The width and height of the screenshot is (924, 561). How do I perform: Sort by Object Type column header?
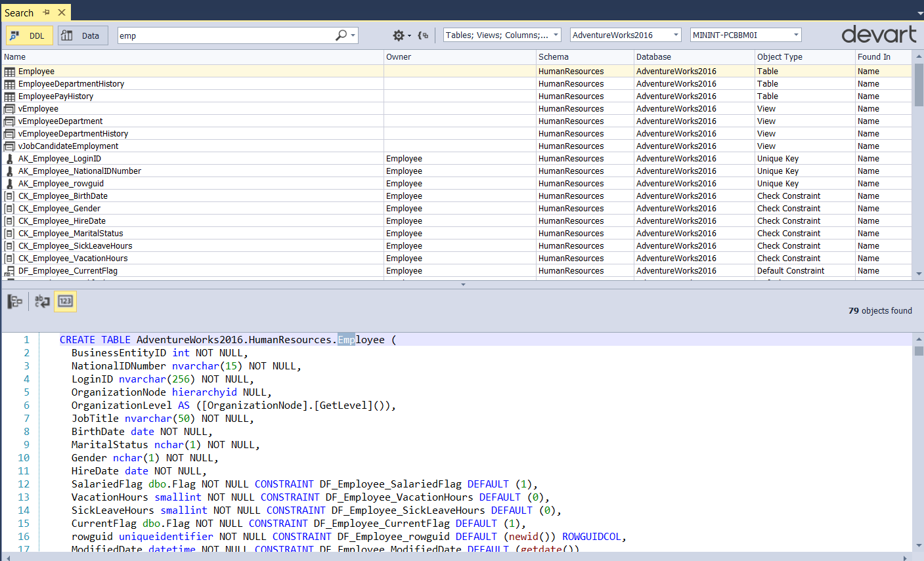804,57
